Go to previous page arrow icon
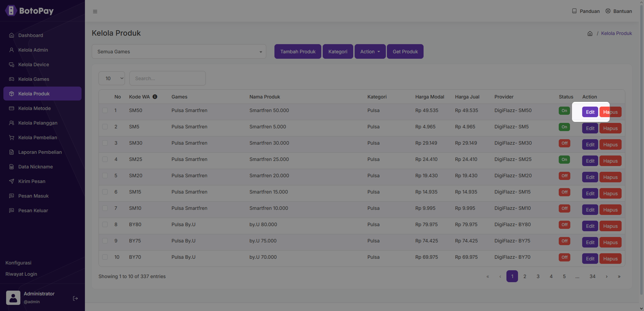644x311 pixels. tap(500, 276)
